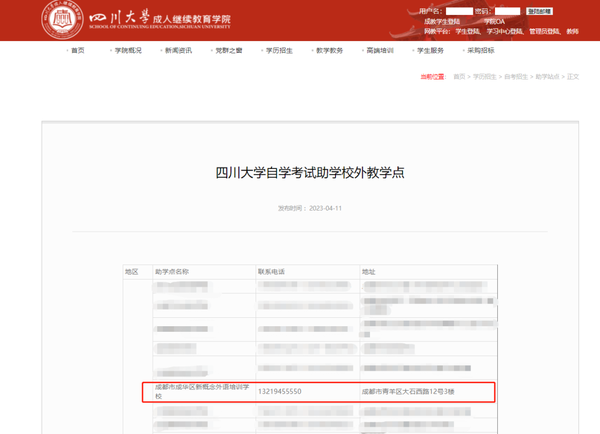Open the 新闻资讯 navigation menu
This screenshot has height=434, width=600.
coord(178,51)
